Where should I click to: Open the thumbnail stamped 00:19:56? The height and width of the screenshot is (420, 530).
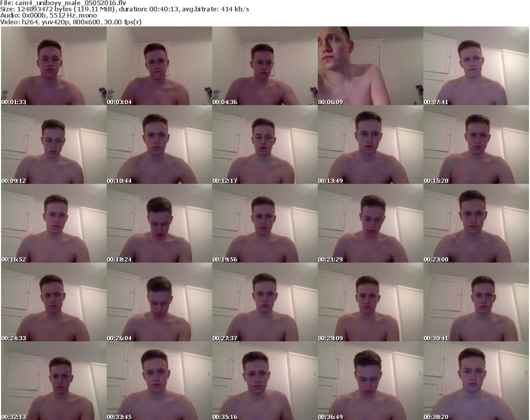(265, 224)
